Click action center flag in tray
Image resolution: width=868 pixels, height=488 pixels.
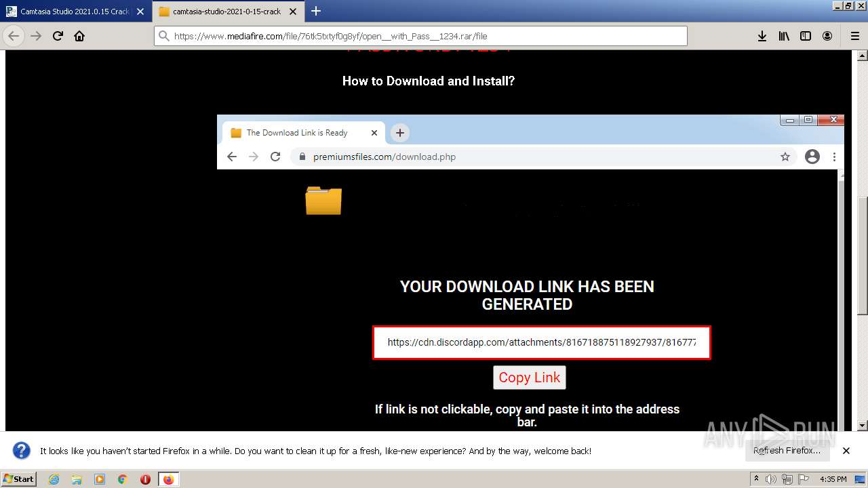coord(804,479)
